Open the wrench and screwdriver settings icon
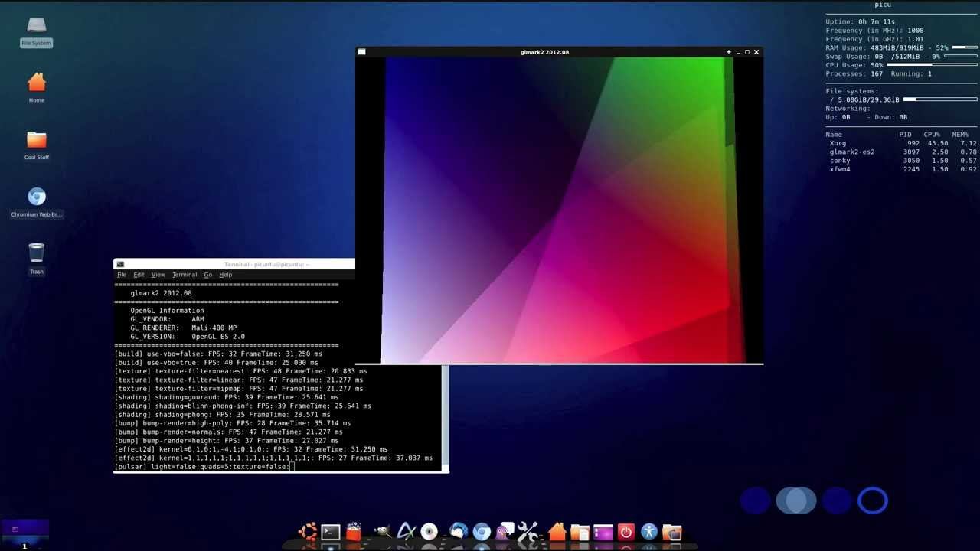The image size is (980, 551). pos(528,532)
